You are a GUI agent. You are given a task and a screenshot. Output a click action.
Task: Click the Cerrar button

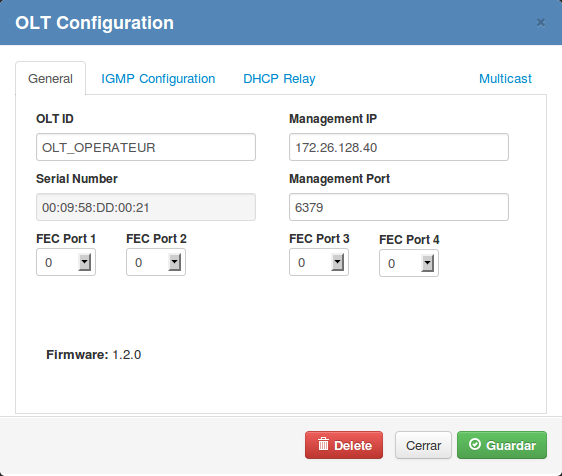click(423, 445)
